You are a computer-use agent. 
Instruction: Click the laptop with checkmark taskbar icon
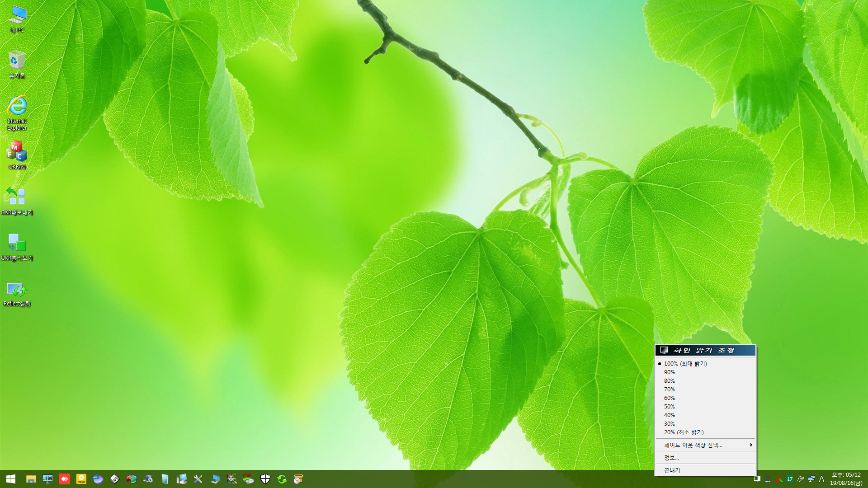[x=215, y=479]
